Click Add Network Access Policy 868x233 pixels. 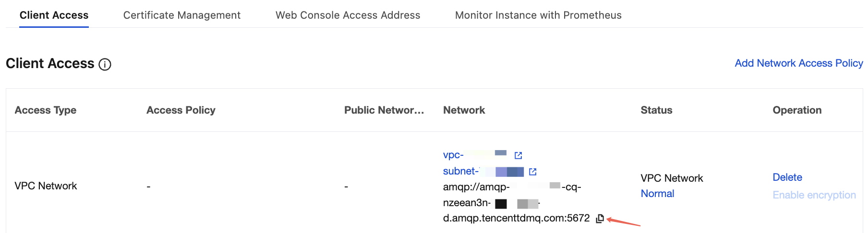click(x=798, y=63)
